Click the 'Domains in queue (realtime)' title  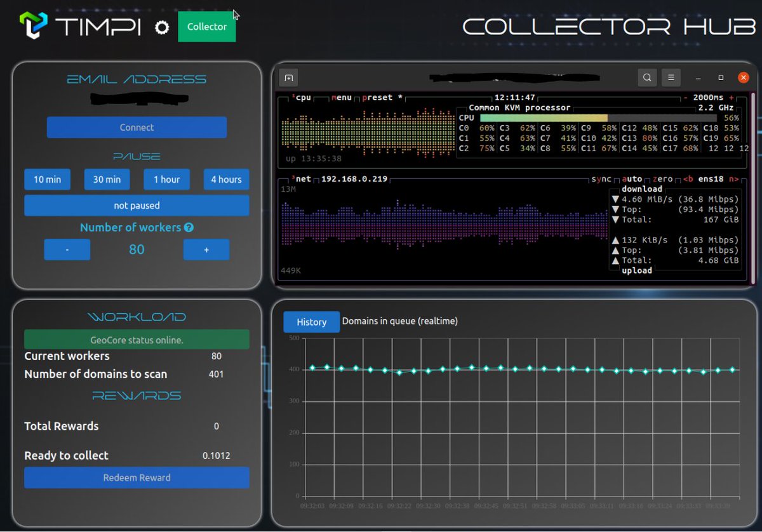400,321
